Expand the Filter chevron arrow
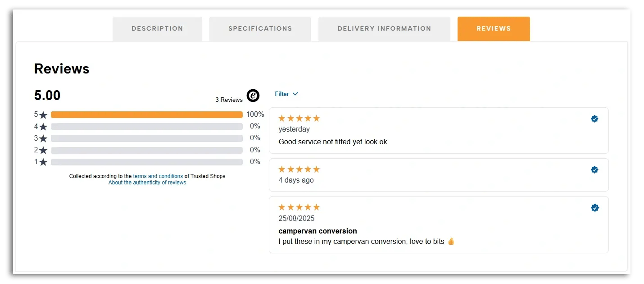Viewport: 644px width, 284px height. coord(296,94)
